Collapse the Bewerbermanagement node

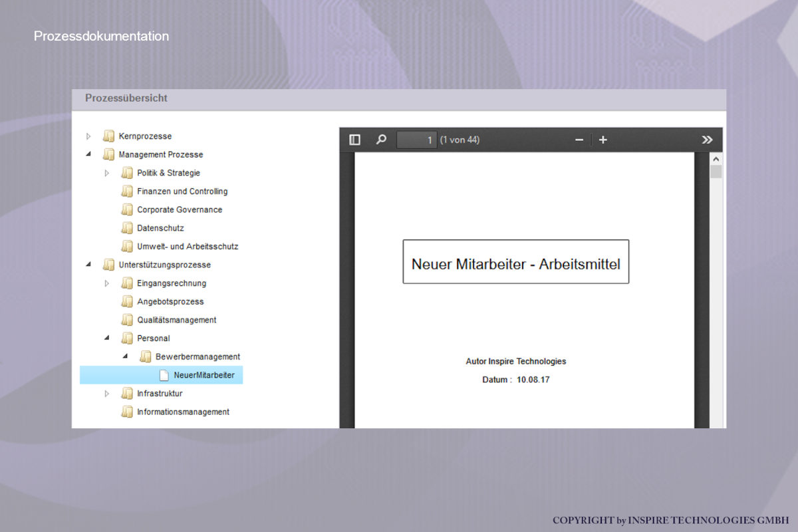[126, 356]
